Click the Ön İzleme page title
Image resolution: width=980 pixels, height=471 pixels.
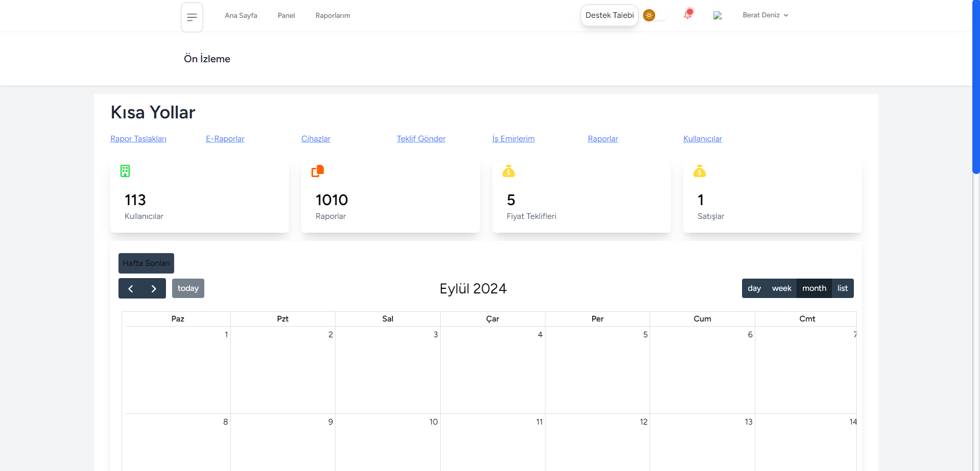point(207,59)
